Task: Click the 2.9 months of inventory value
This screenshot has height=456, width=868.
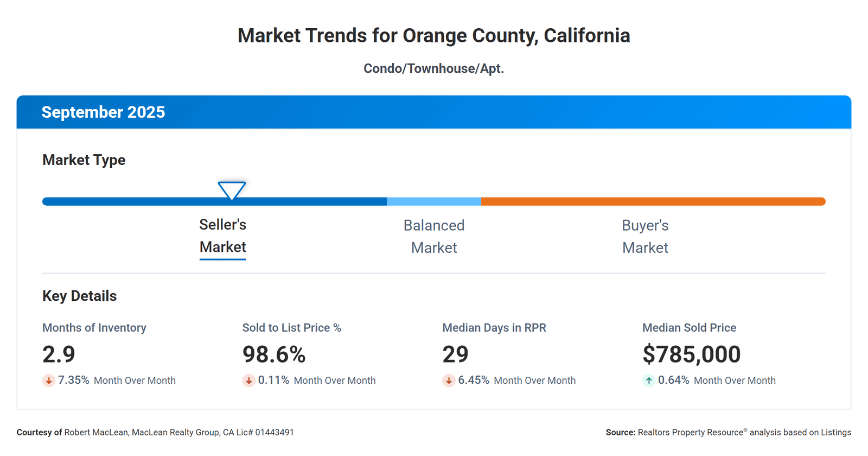Action: [x=59, y=354]
